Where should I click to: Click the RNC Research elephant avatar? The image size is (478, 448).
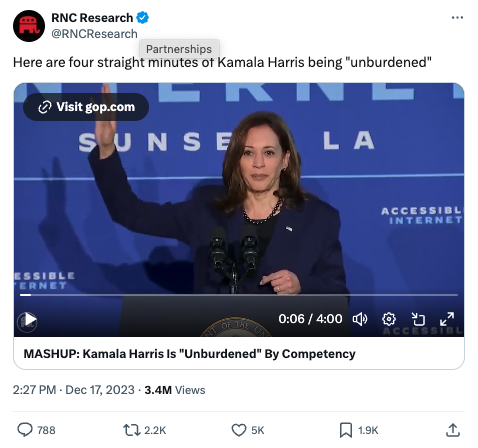click(x=29, y=26)
